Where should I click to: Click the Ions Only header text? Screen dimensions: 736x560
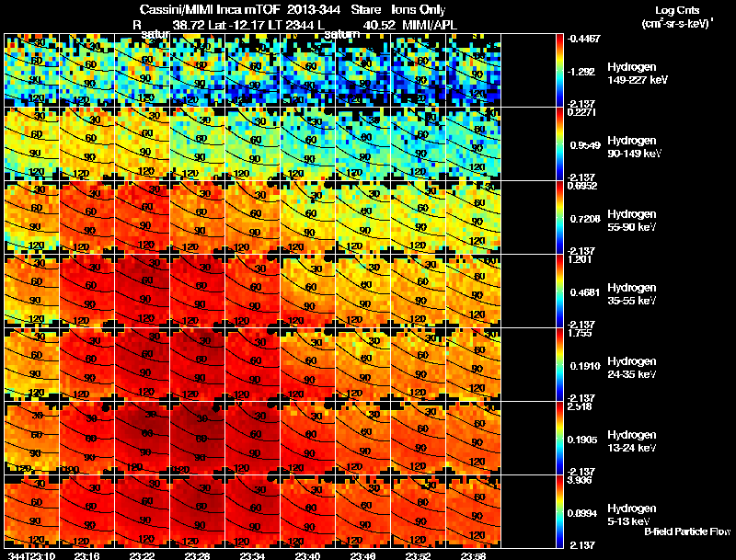[x=419, y=10]
